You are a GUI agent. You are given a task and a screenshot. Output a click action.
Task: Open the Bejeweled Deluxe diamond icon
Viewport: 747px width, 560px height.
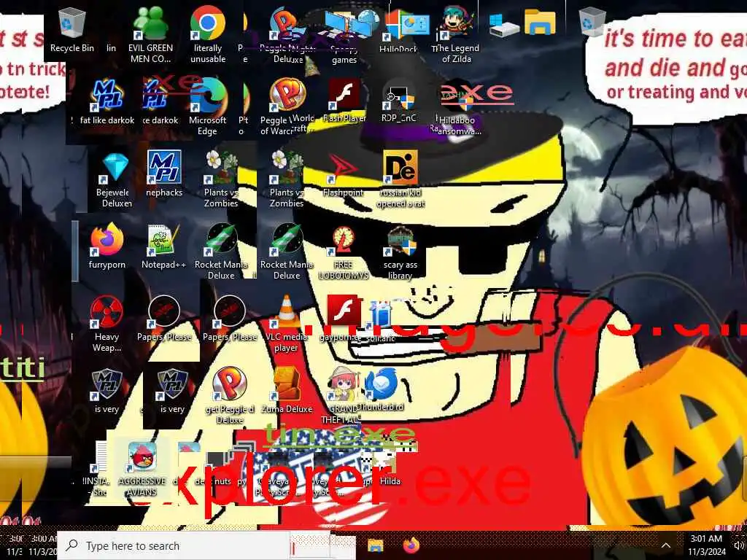(x=113, y=180)
